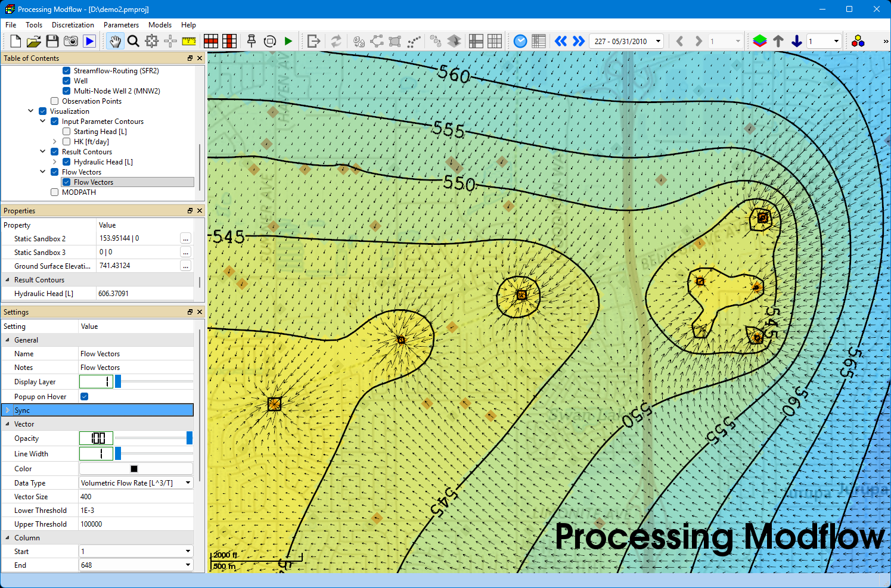891x588 pixels.
Task: Open the Help menu
Action: pyautogui.click(x=188, y=25)
